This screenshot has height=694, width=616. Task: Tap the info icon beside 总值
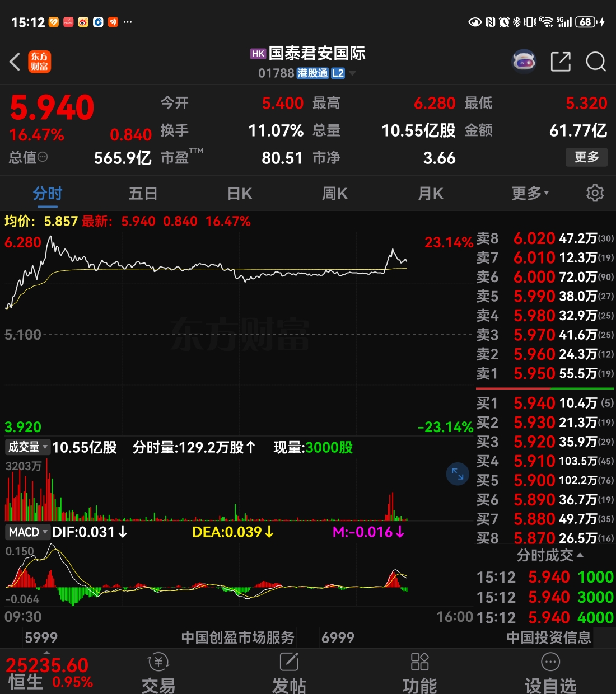pyautogui.click(x=43, y=157)
